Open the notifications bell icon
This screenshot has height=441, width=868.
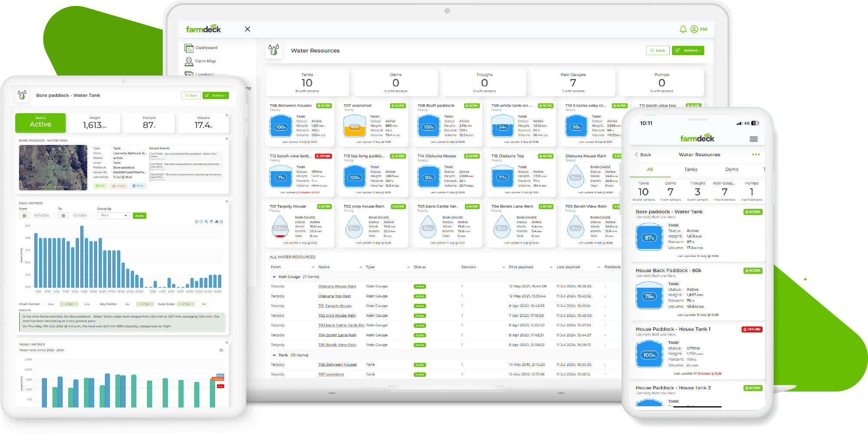click(x=683, y=29)
